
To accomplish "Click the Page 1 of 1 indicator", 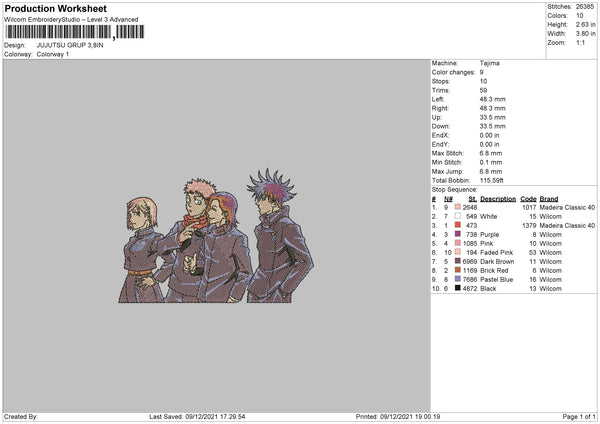I will pos(579,417).
